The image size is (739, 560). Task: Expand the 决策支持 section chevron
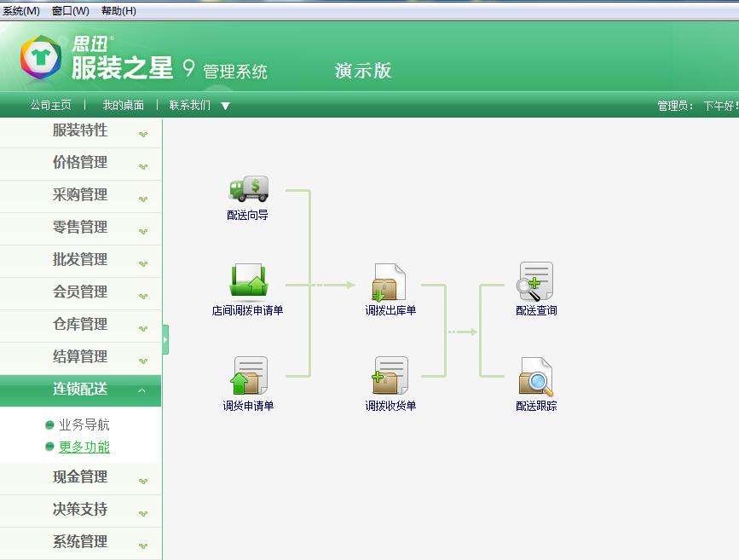point(143,514)
